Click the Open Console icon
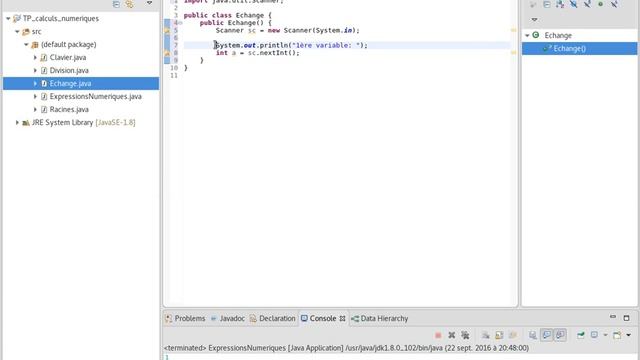Viewport: 640px width, 360px height. click(617, 335)
